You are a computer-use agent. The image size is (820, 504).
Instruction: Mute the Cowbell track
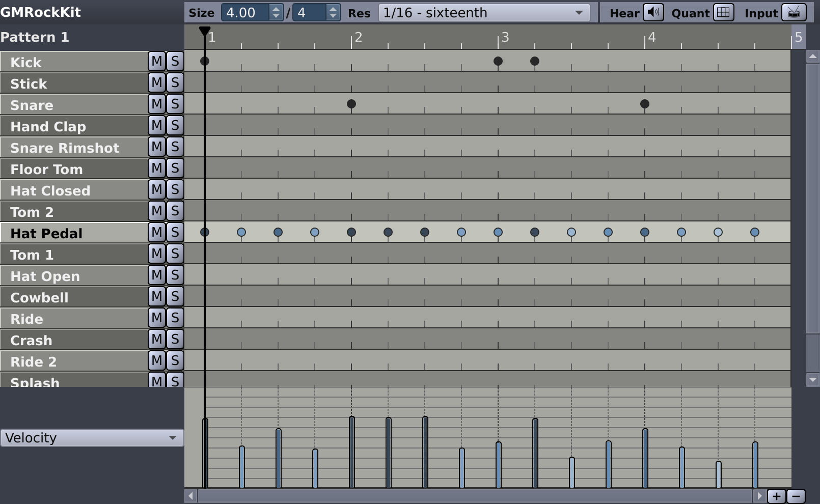tap(156, 296)
